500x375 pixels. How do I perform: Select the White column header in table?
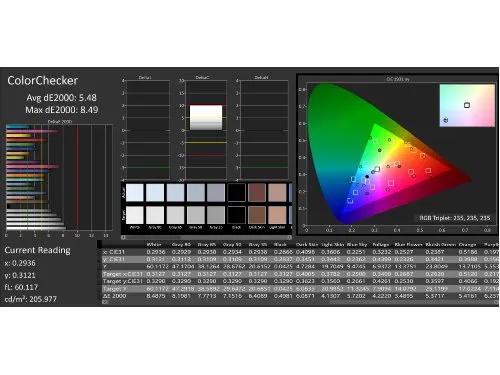pyautogui.click(x=154, y=245)
